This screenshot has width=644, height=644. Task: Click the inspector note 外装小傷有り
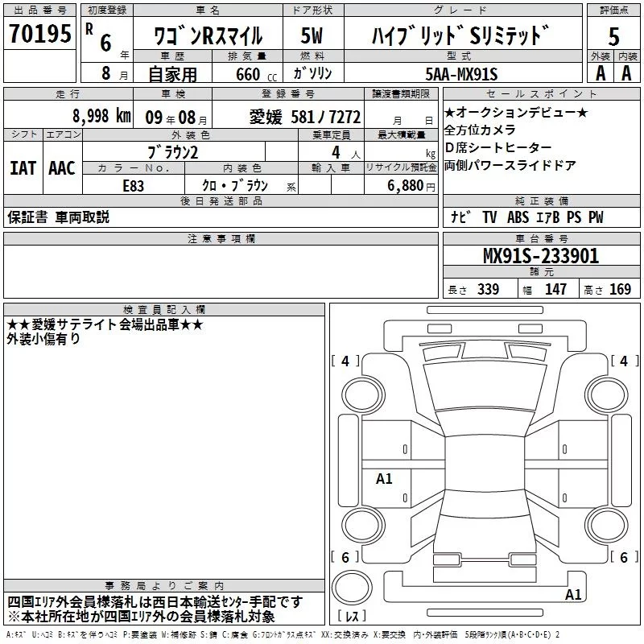click(43, 339)
